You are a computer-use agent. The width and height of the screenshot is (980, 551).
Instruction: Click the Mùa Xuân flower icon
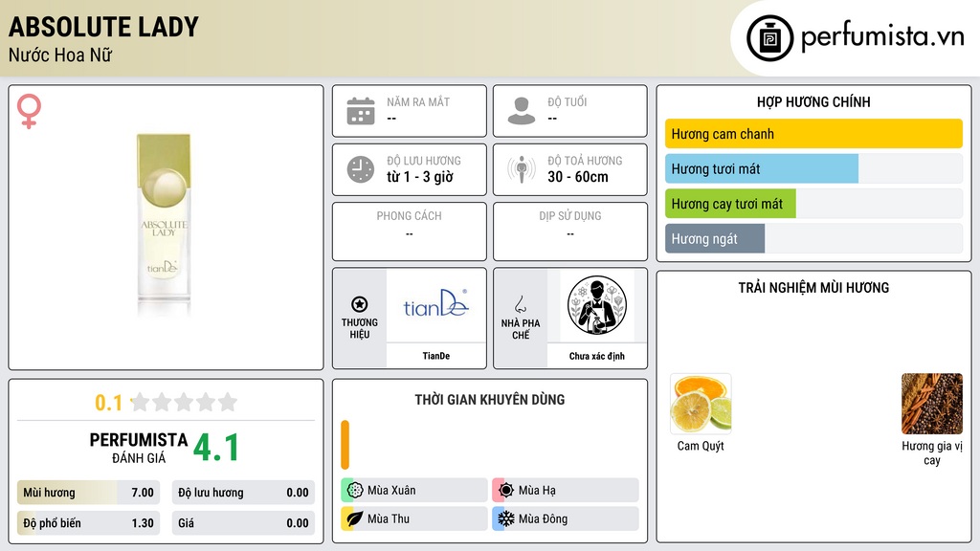[355, 491]
